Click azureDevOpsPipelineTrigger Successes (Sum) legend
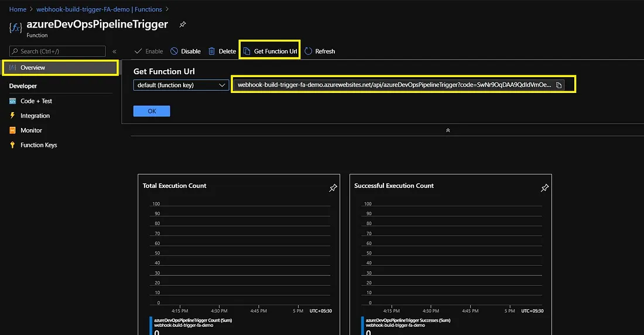644x335 pixels. (408, 320)
